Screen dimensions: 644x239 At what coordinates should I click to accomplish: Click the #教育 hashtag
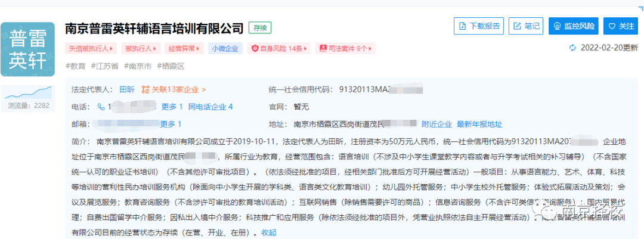[76, 66]
